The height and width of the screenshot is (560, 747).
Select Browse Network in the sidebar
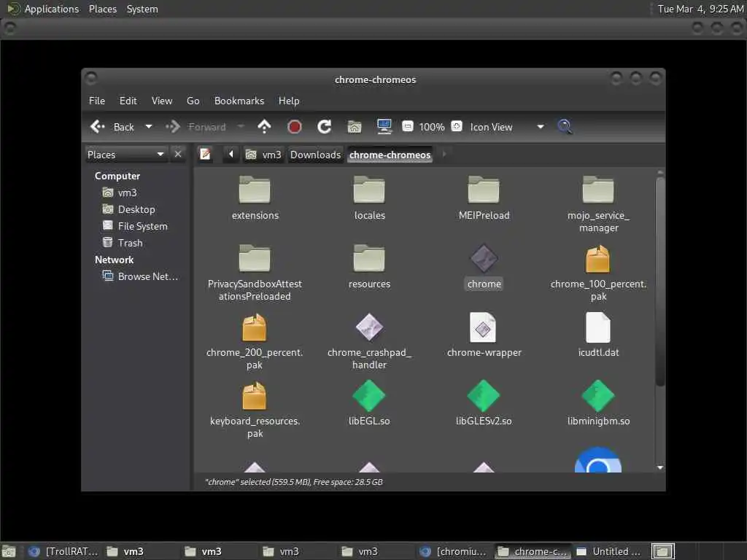(x=141, y=276)
